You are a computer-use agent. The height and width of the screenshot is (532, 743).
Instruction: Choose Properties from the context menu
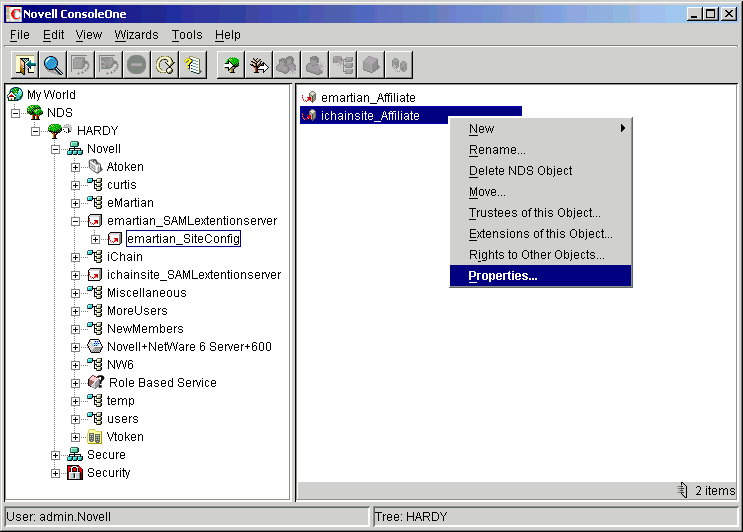coord(503,276)
